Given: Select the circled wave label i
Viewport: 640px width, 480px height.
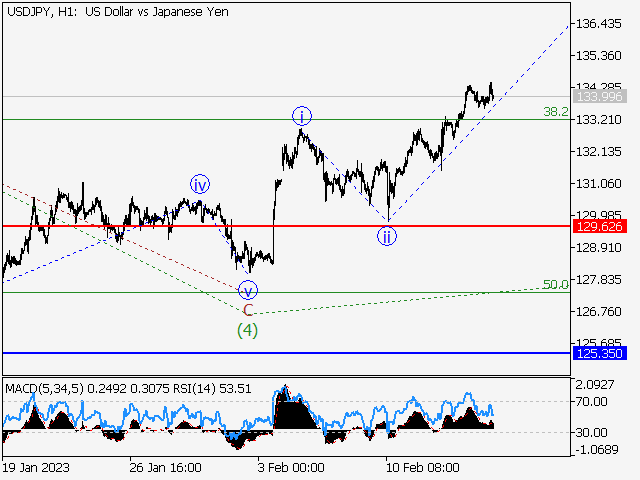Looking at the screenshot, I should [302, 117].
